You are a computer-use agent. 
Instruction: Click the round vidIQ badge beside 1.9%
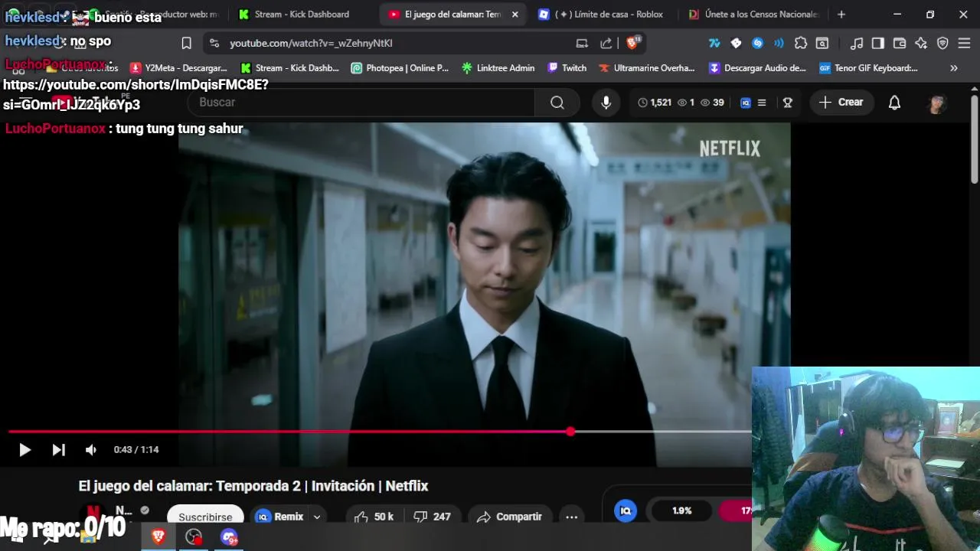click(626, 510)
